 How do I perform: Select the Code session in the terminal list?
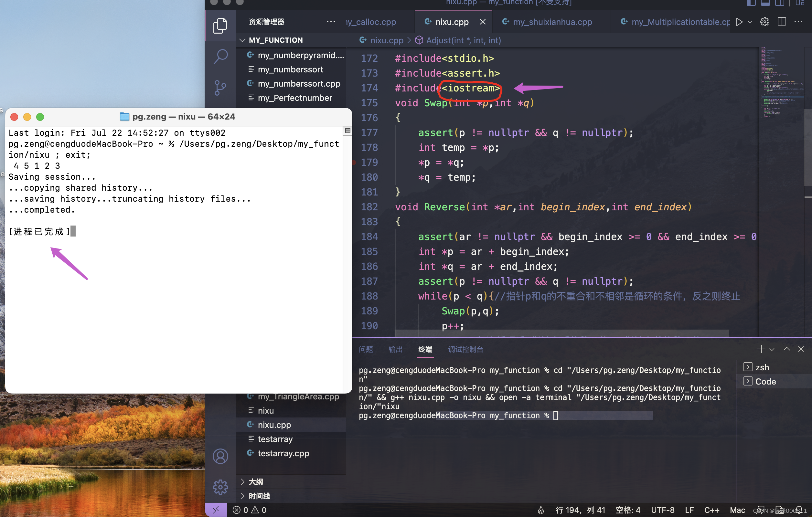tap(765, 381)
